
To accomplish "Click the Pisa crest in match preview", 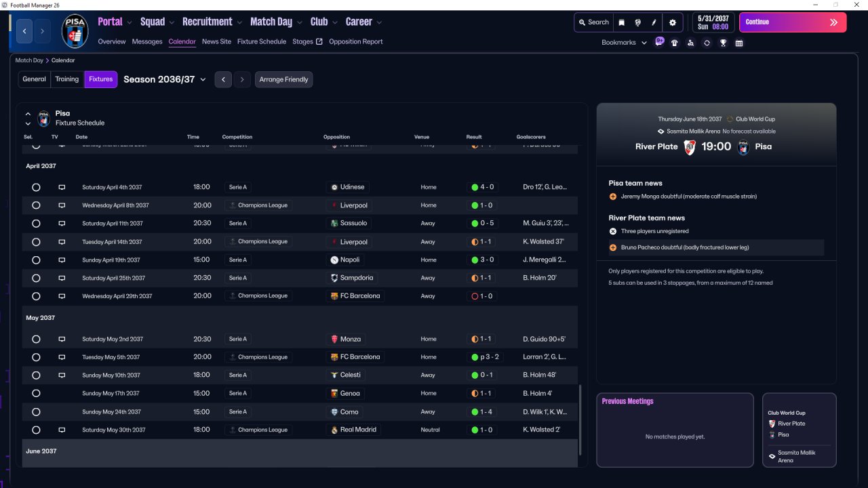I will pos(743,147).
